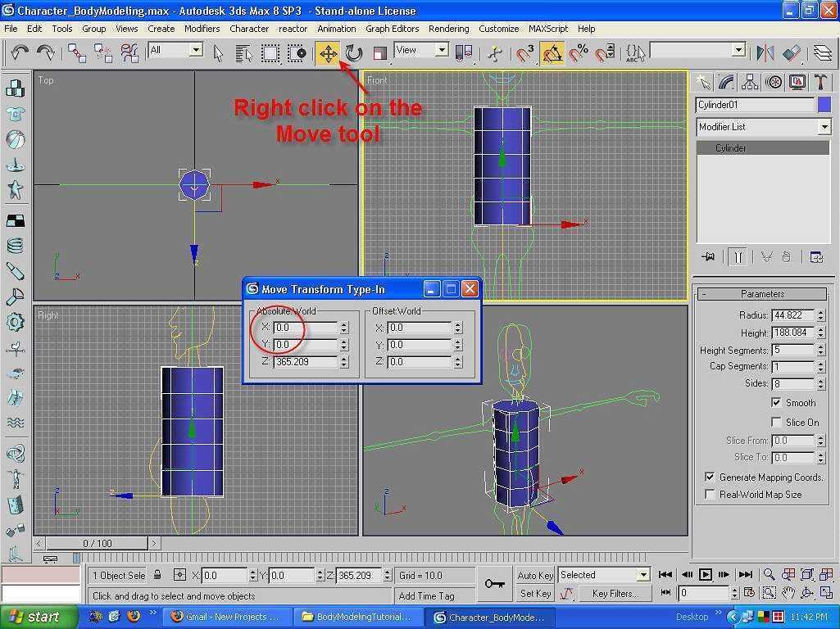Image resolution: width=840 pixels, height=629 pixels.
Task: Open Select by Name list
Action: point(243,53)
